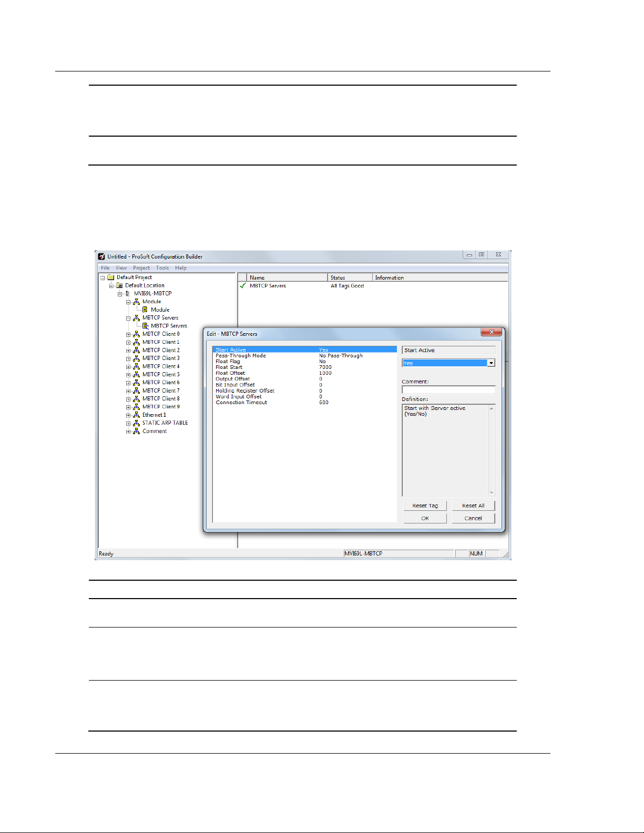Collapse the parent MBTCP Servers tree node

point(128,318)
